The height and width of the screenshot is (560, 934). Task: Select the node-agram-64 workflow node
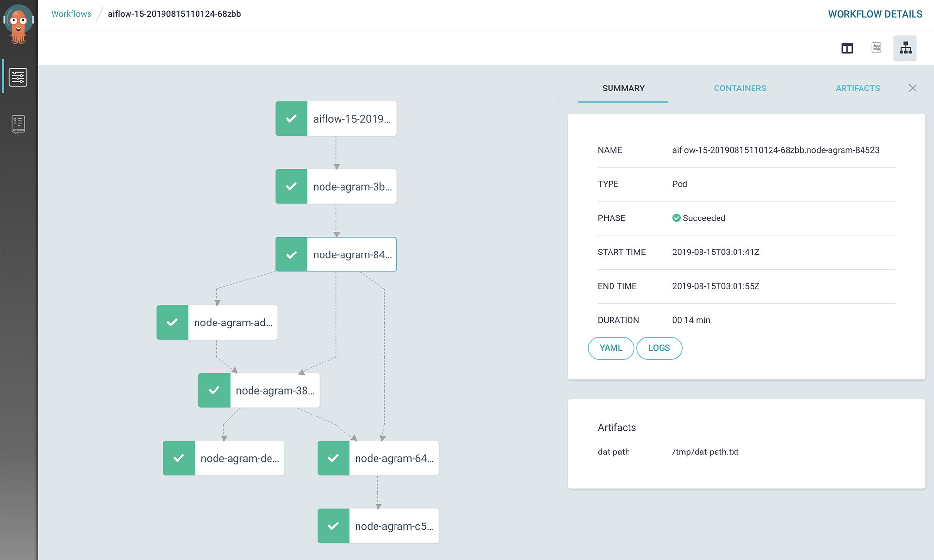pyautogui.click(x=377, y=458)
